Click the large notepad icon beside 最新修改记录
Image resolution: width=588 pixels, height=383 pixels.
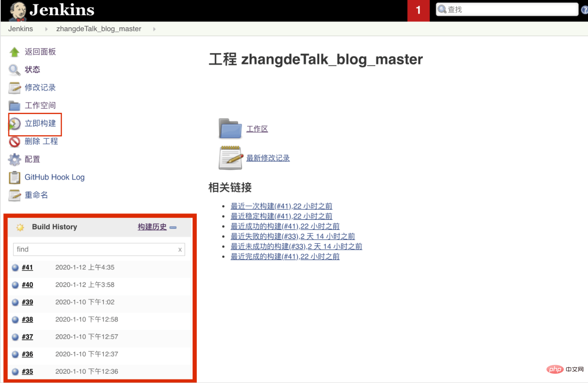230,158
